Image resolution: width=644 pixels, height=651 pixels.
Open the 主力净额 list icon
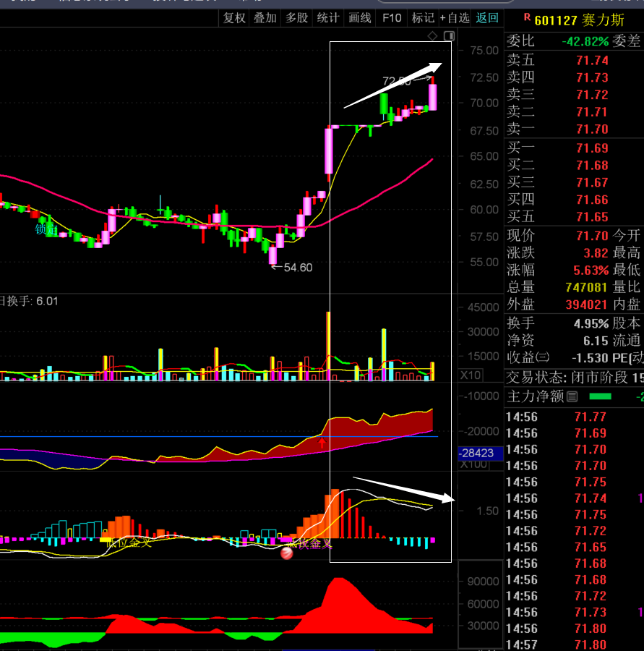572,397
